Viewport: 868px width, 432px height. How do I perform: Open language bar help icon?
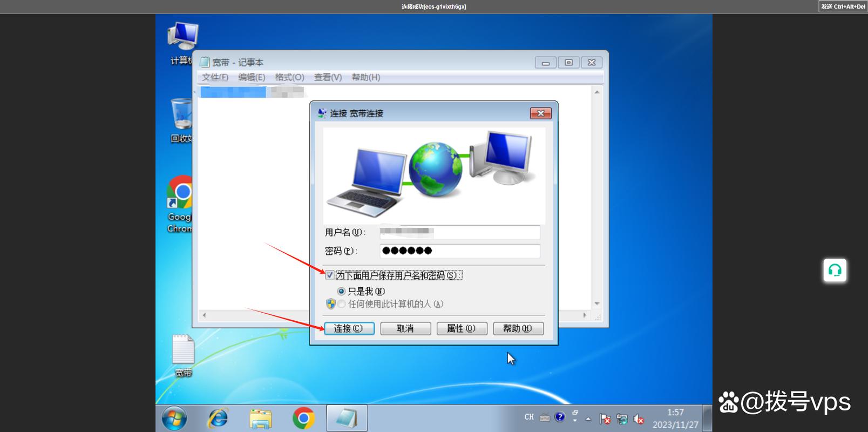(x=560, y=417)
